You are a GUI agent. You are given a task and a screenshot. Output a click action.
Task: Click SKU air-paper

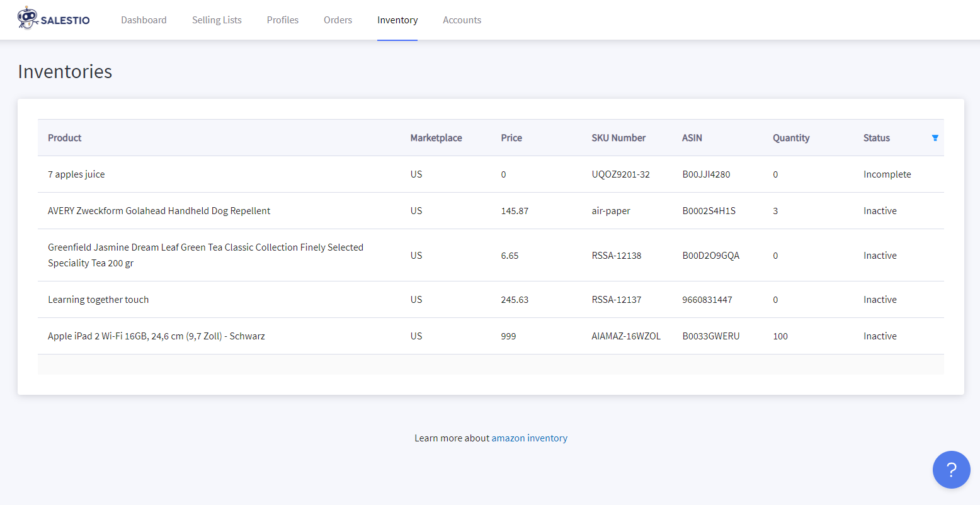click(611, 211)
